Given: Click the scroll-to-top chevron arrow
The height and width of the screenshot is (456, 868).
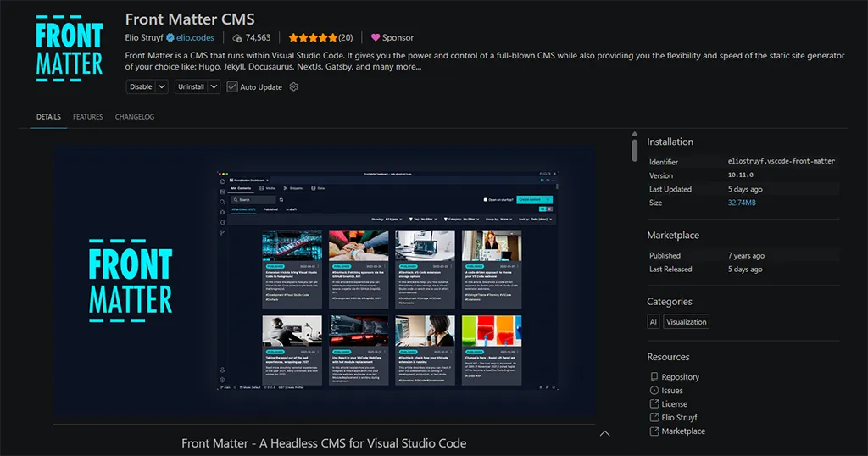Looking at the screenshot, I should tap(605, 433).
